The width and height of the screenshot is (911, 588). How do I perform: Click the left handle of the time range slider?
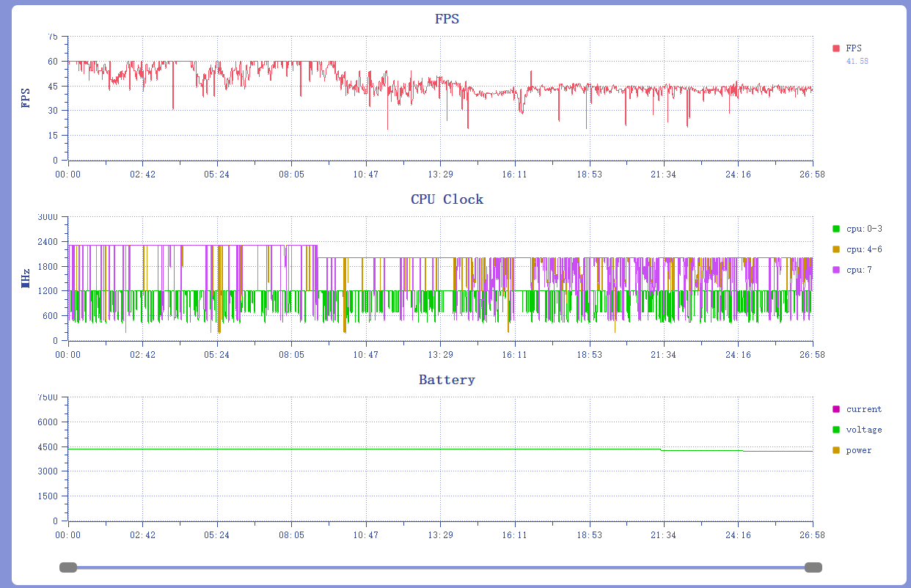tap(68, 567)
